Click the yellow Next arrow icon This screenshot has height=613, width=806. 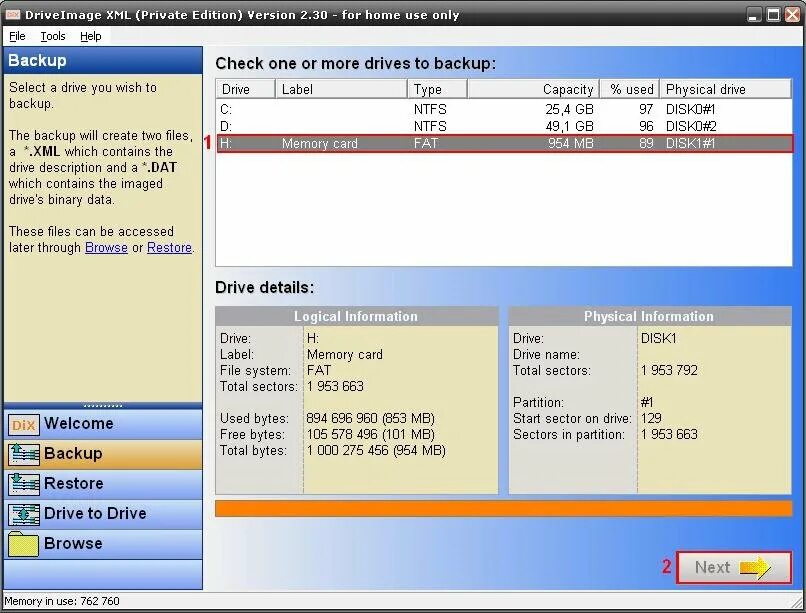pyautogui.click(x=755, y=567)
